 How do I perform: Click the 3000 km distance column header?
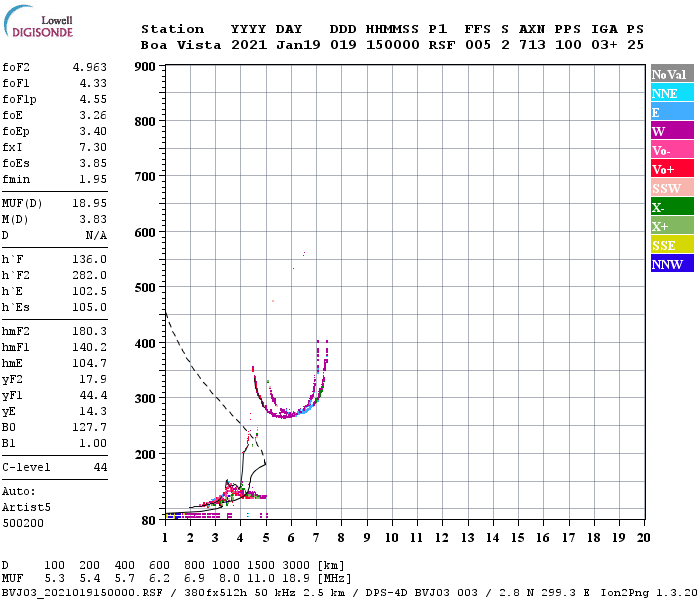[x=296, y=566]
